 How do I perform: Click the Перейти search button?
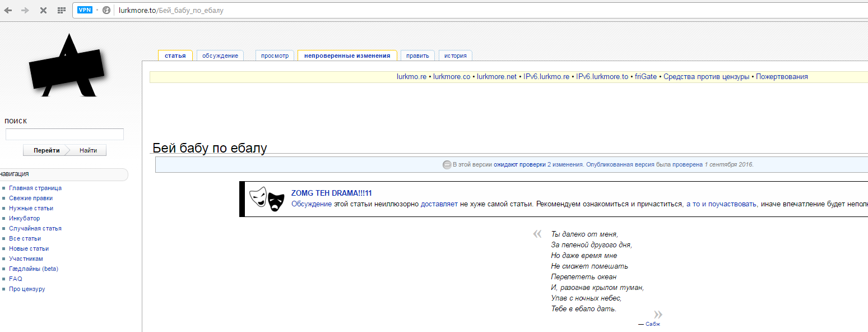(x=47, y=150)
